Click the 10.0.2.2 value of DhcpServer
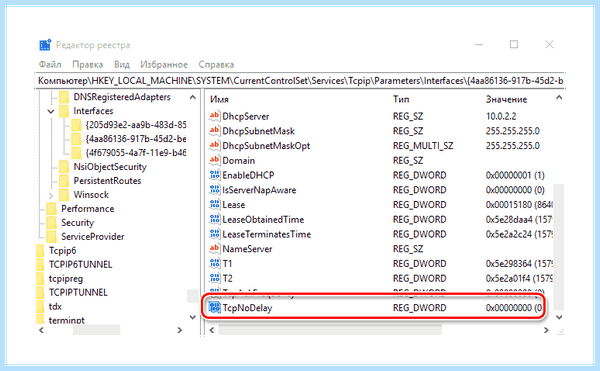This screenshot has width=600, height=371. (x=501, y=116)
